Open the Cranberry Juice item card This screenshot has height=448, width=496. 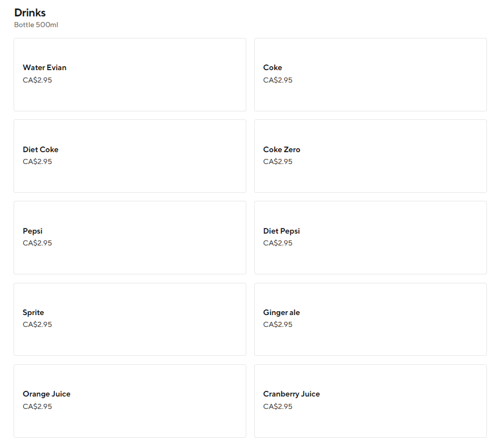click(370, 400)
